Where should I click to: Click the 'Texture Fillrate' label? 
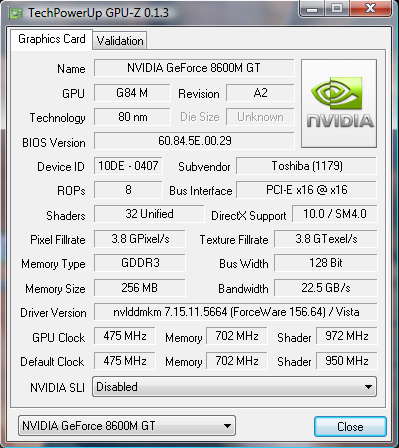coord(234,240)
